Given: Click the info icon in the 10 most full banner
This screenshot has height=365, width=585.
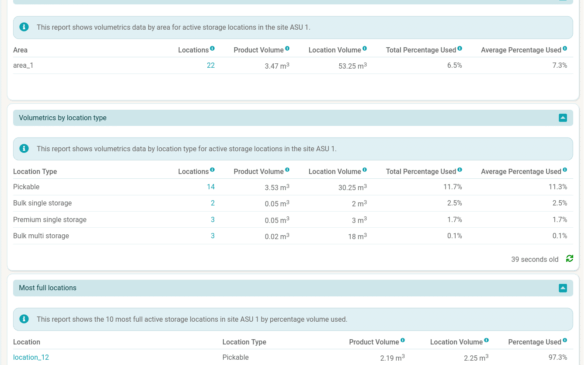Looking at the screenshot, I should pos(24,319).
